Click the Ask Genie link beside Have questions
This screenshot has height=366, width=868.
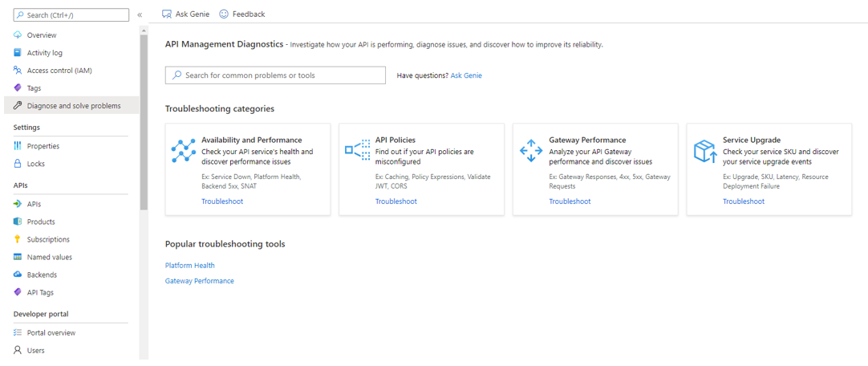466,75
